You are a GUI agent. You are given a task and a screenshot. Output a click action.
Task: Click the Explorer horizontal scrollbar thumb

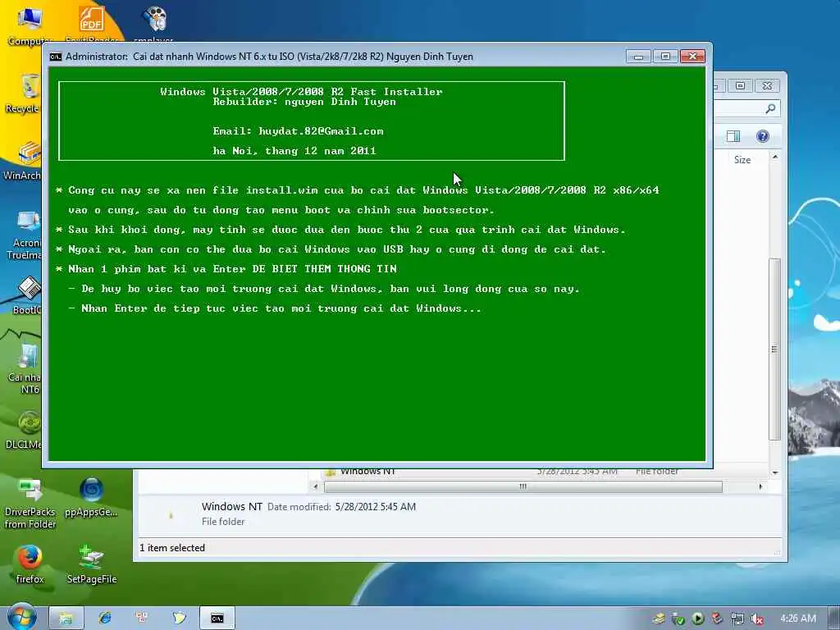[x=523, y=486]
